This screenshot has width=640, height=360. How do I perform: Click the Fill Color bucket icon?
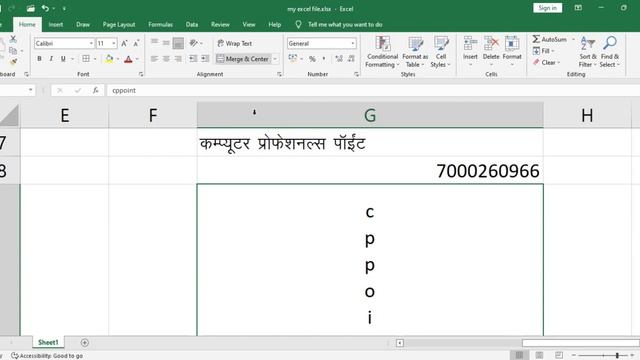point(109,59)
